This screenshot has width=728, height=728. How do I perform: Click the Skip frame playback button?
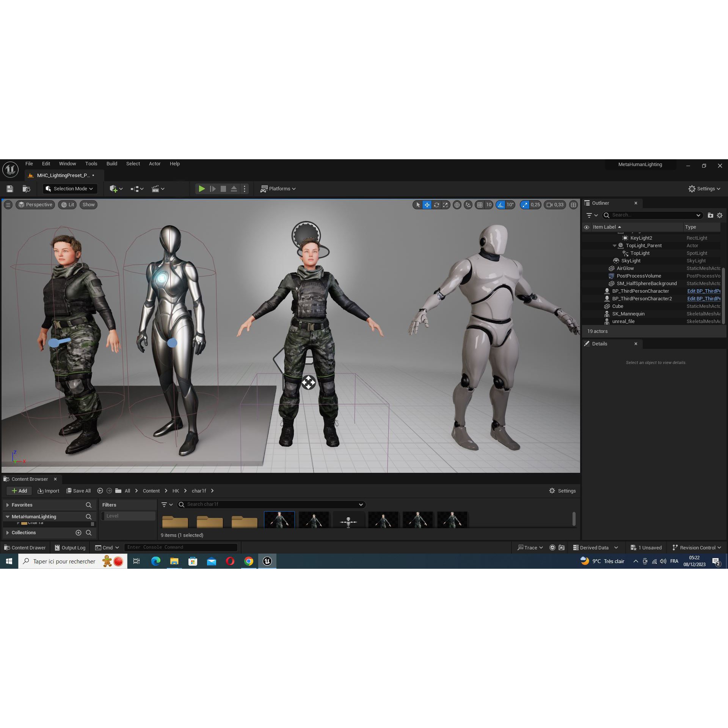pyautogui.click(x=213, y=189)
